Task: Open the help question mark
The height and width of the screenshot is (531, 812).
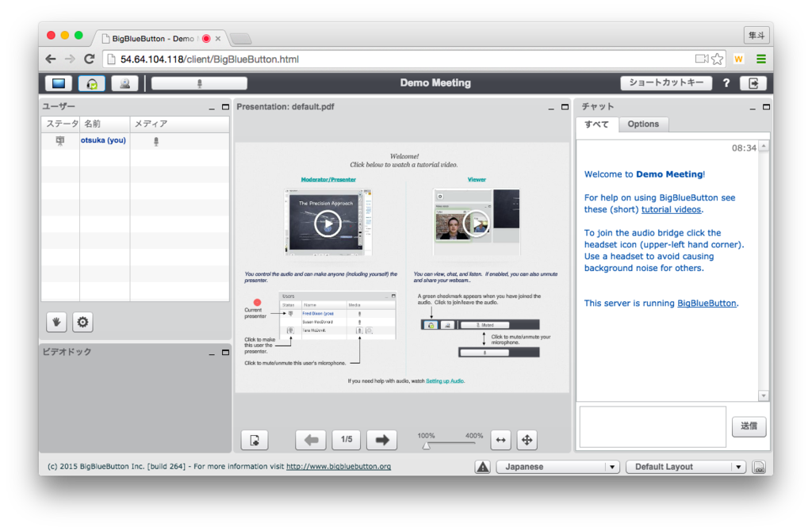Action: coord(726,83)
